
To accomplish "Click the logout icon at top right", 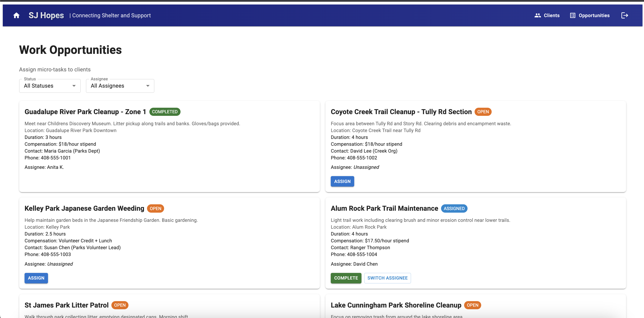I will pyautogui.click(x=625, y=16).
